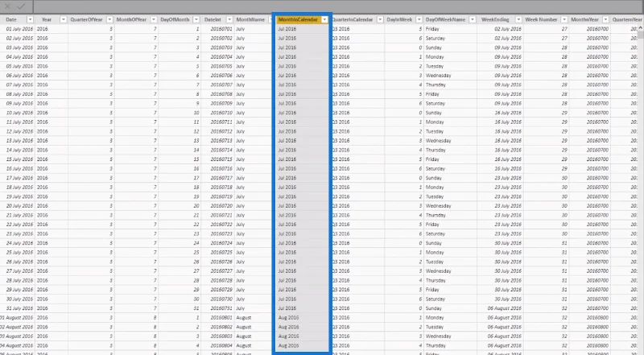Click 'August' MonthName in the 20160802 row
Screen dimensions: 644x355
tap(244, 327)
